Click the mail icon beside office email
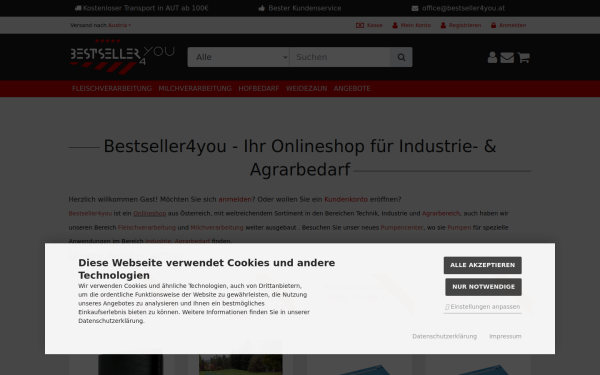 coord(415,8)
